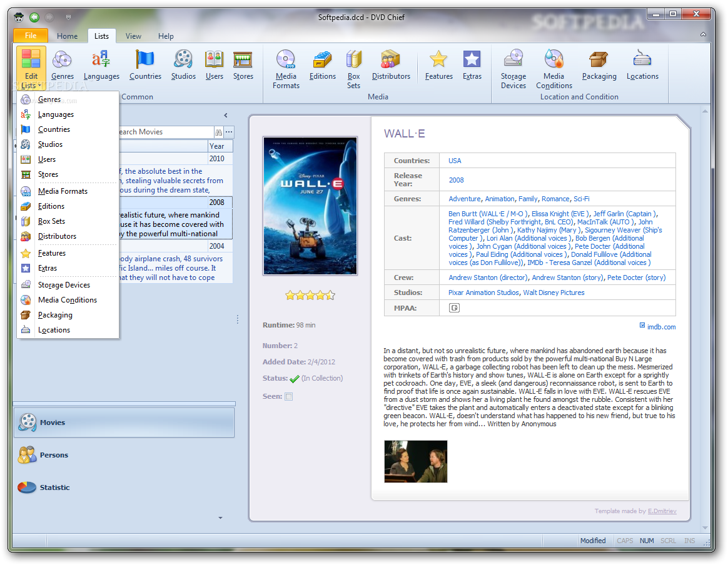The image size is (728, 565).
Task: Click the Studios ribbon icon
Action: (183, 65)
